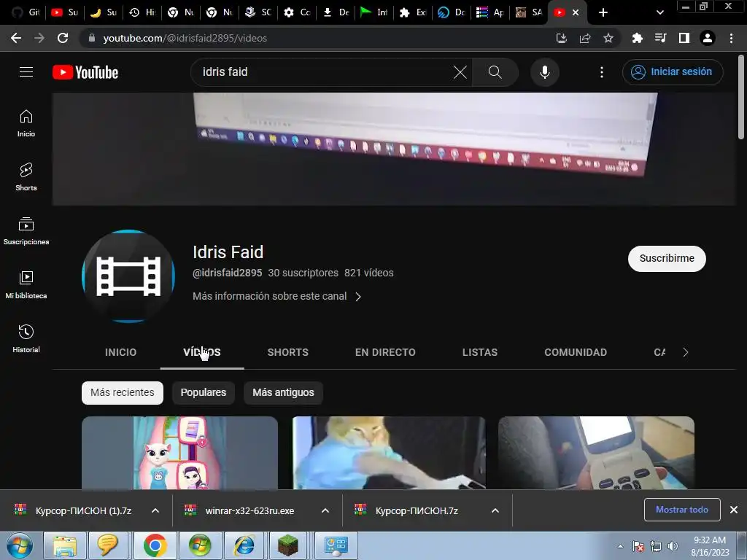Viewport: 747px width, 560px height.
Task: Open Internet Explorer from the taskbar
Action: [x=244, y=545]
